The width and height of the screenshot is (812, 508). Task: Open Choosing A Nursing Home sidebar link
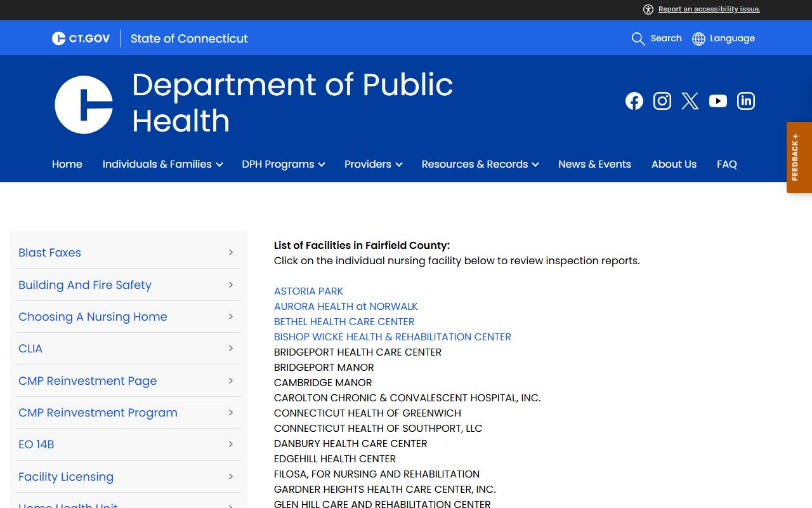coord(93,317)
